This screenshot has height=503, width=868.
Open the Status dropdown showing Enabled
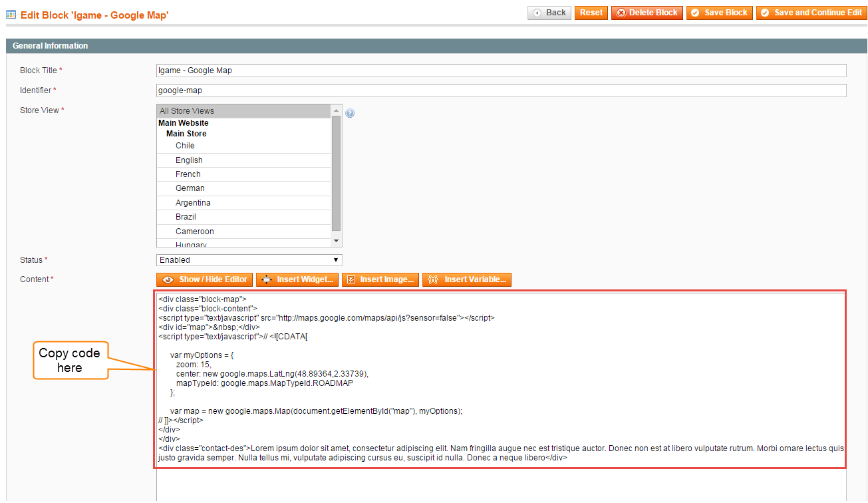coord(249,260)
